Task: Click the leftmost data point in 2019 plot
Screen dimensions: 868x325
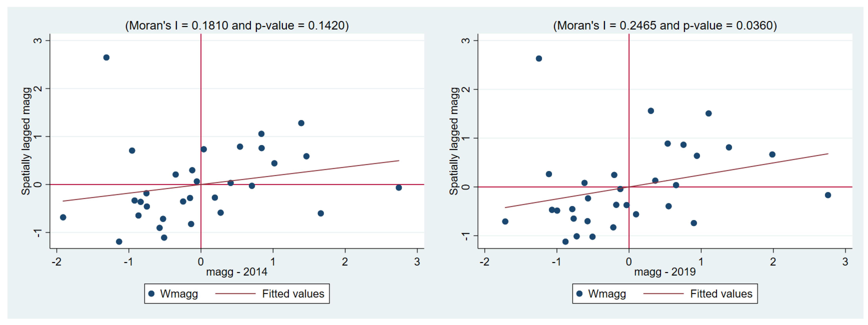Action: (x=505, y=221)
